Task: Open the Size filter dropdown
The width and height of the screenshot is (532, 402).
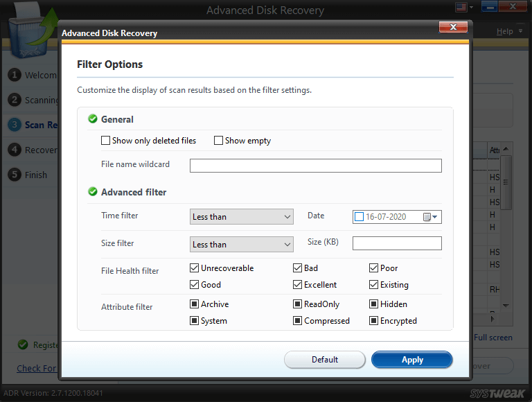Action: tap(242, 245)
